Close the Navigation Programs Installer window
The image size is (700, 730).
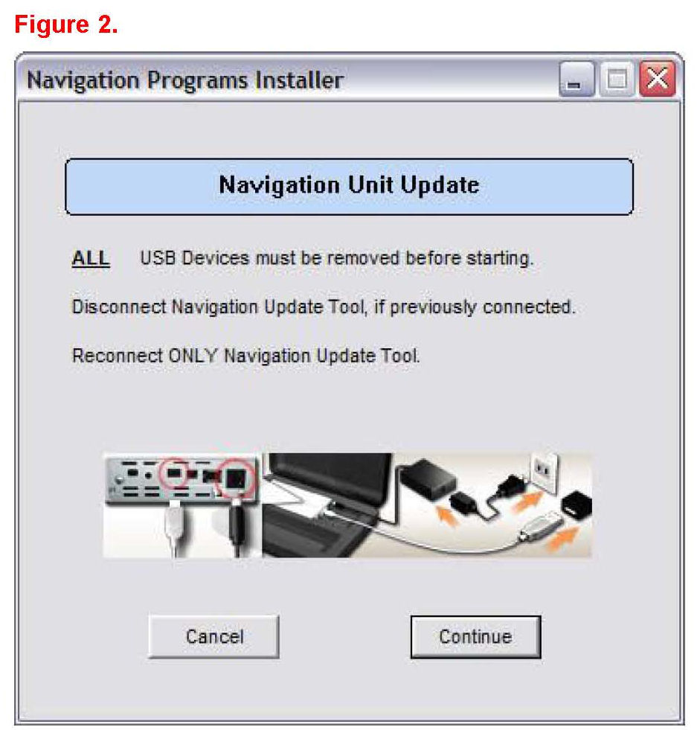[x=657, y=79]
